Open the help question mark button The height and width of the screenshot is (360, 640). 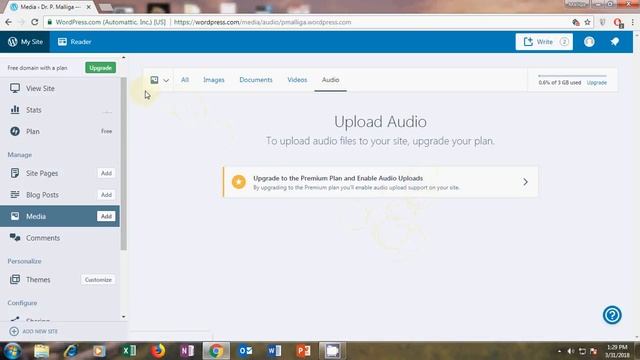click(612, 315)
